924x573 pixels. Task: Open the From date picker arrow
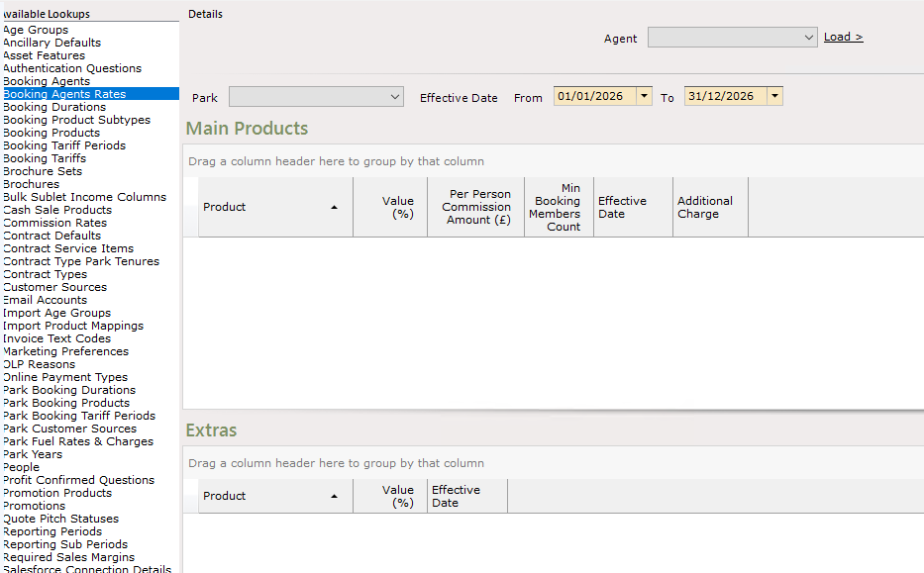pos(644,96)
